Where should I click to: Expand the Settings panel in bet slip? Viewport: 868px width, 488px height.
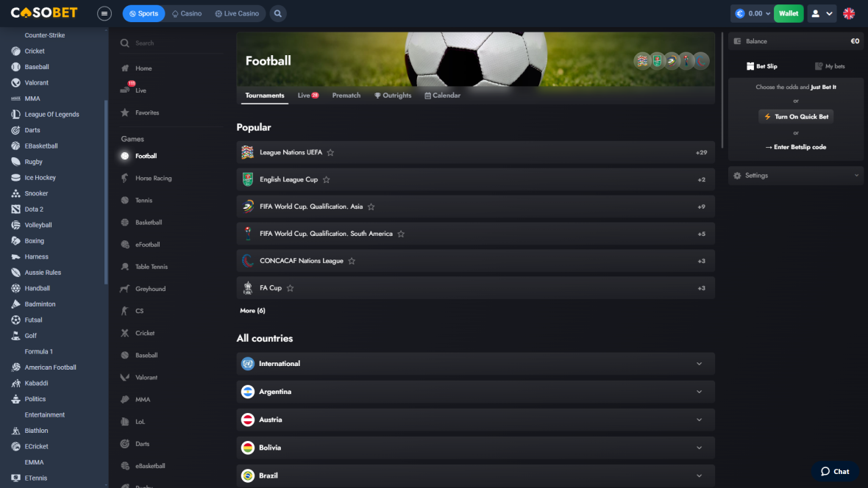[x=795, y=176]
